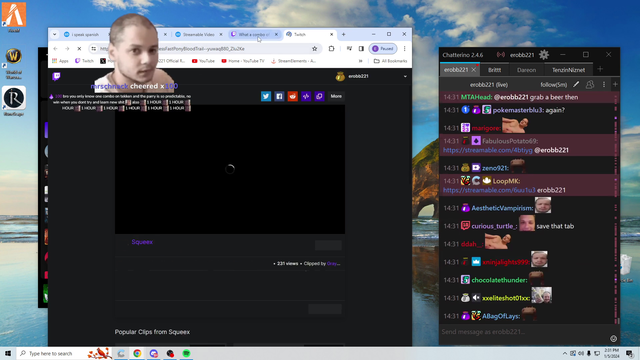Open viewer list icon in Chatterino

coord(590,84)
